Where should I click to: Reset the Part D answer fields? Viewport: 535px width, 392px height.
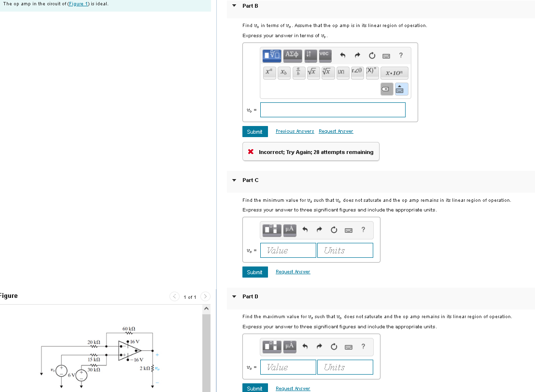[x=334, y=347]
